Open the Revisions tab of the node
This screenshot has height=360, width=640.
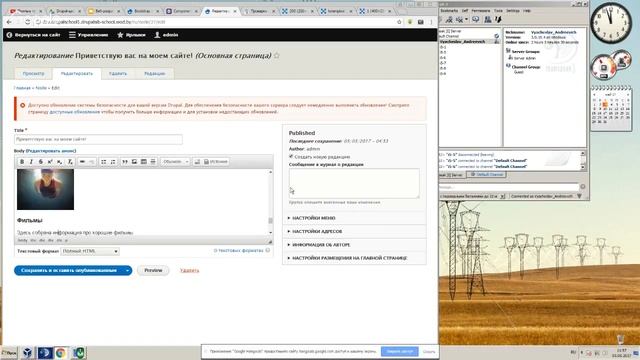point(155,73)
